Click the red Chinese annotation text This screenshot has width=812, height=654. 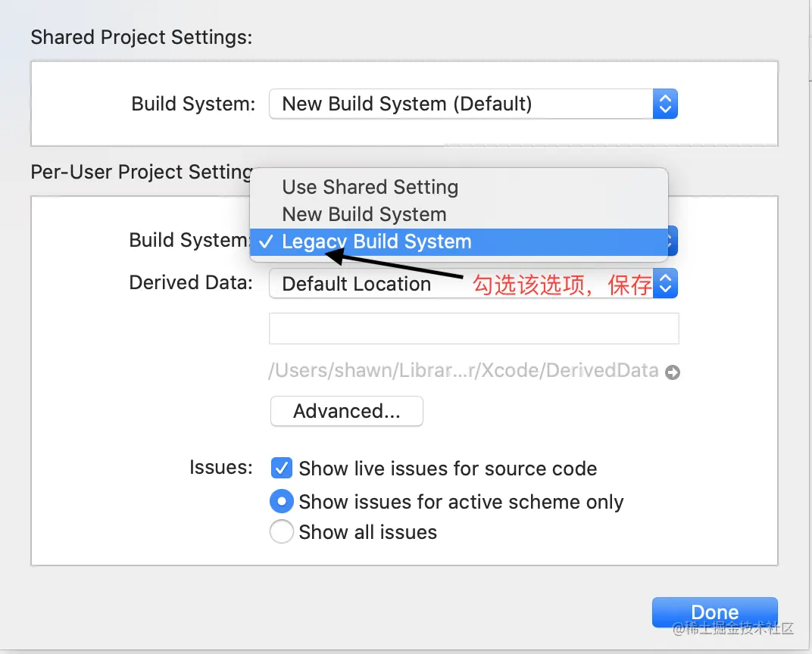(x=562, y=285)
